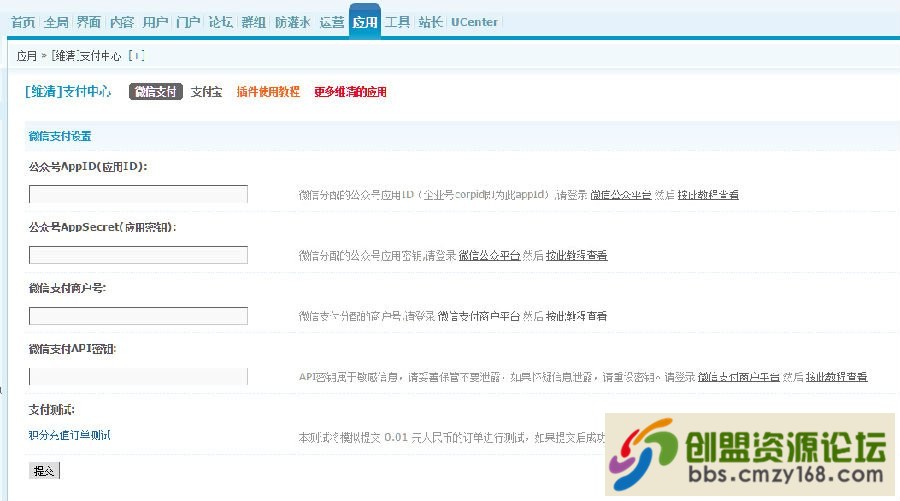Open the 全局 menu tab
The height and width of the screenshot is (501, 900).
(x=56, y=22)
